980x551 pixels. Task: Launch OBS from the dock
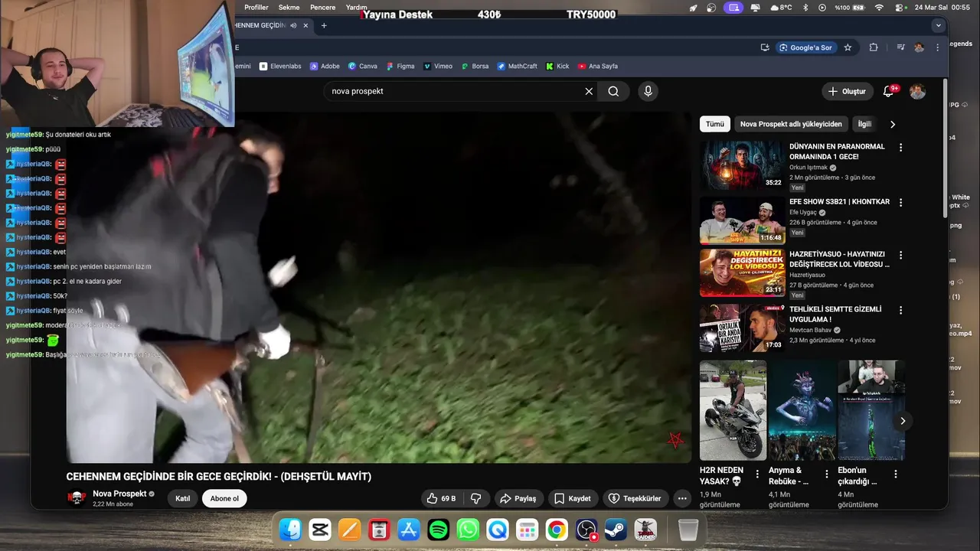click(x=586, y=529)
